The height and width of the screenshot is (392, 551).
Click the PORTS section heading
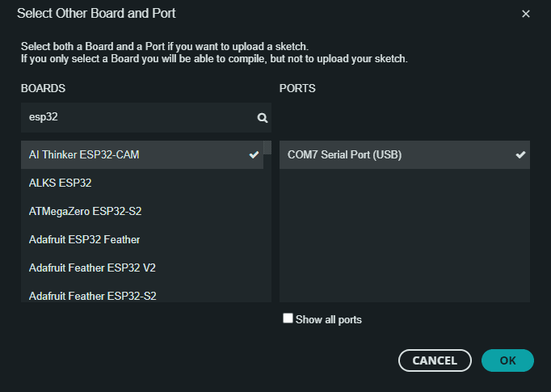(x=297, y=88)
